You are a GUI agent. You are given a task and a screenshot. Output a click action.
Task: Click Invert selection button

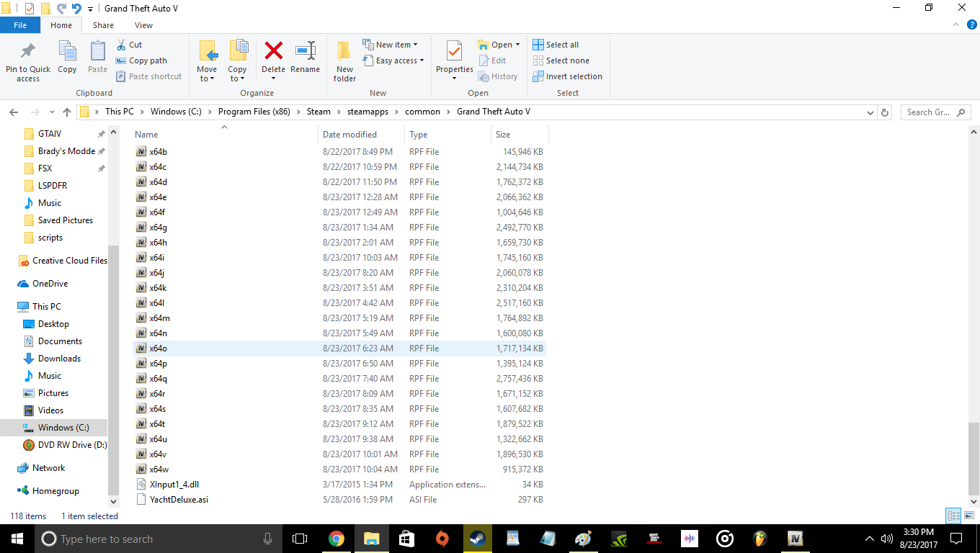pos(567,76)
